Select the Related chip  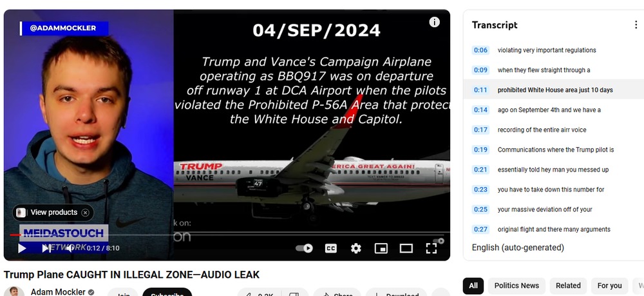568,286
